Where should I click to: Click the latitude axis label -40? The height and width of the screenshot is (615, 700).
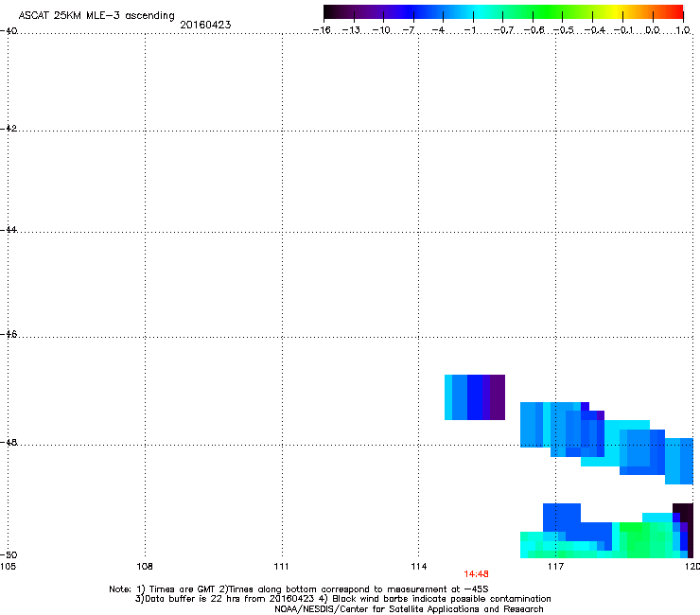(9, 31)
